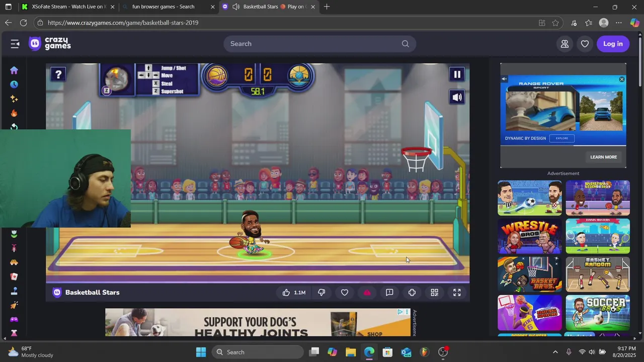Close the XSoFate Stream tab
Screen dimensions: 644x362
coord(112,7)
